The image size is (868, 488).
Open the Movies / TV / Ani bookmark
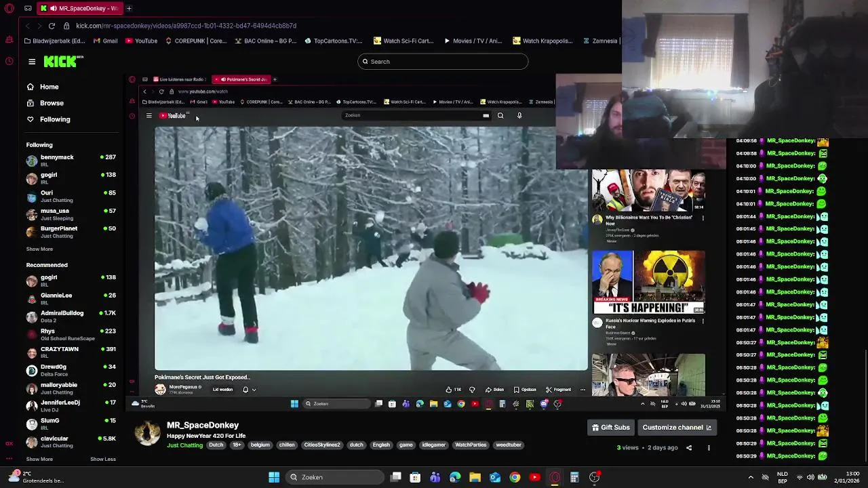[x=473, y=41]
